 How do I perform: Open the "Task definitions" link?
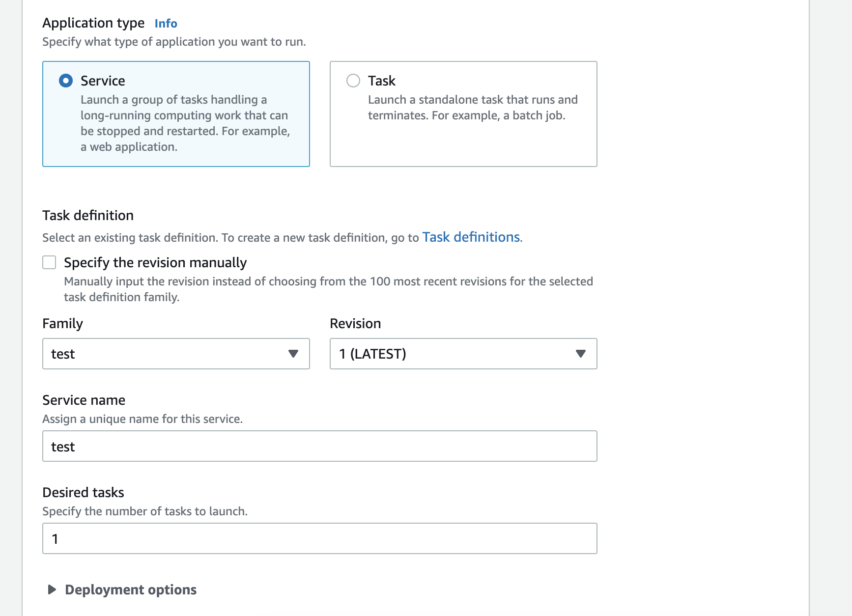point(471,237)
